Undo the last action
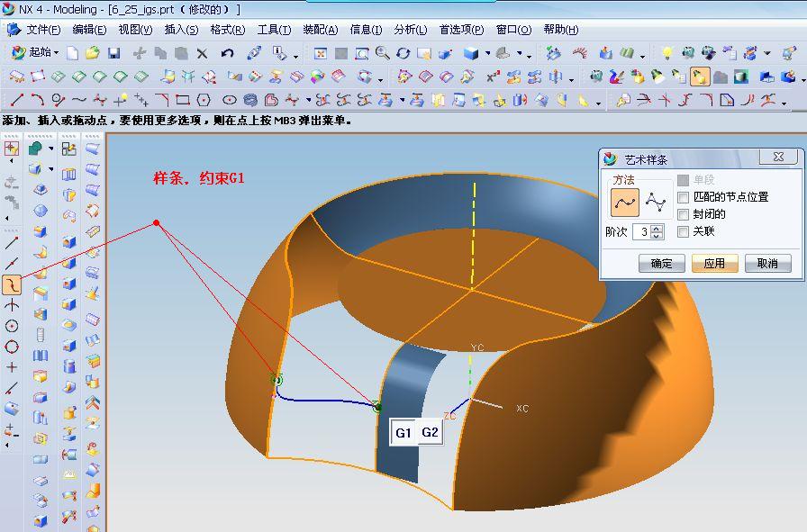The width and height of the screenshot is (807, 532). click(x=227, y=53)
